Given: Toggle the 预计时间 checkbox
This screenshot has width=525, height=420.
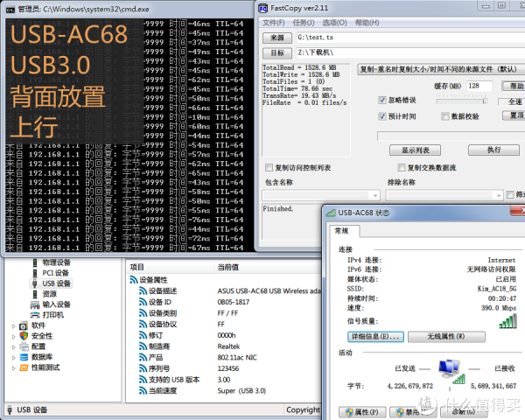Looking at the screenshot, I should tap(381, 116).
